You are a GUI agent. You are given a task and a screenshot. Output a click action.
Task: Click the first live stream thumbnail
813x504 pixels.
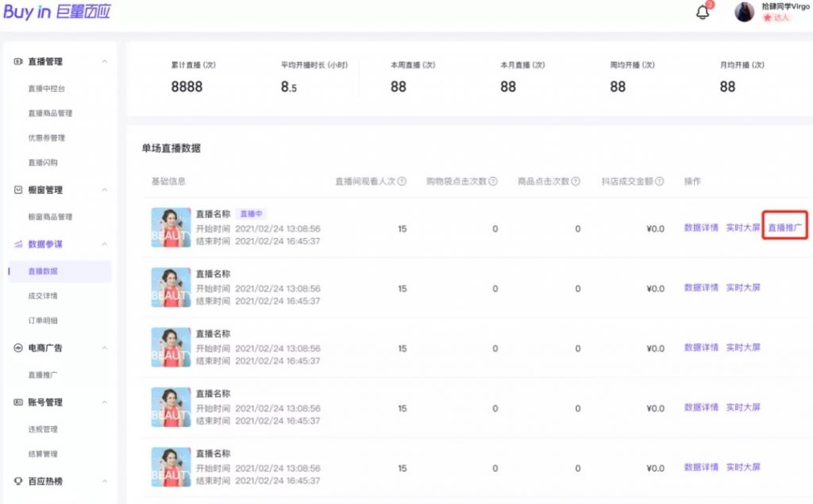[171, 228]
